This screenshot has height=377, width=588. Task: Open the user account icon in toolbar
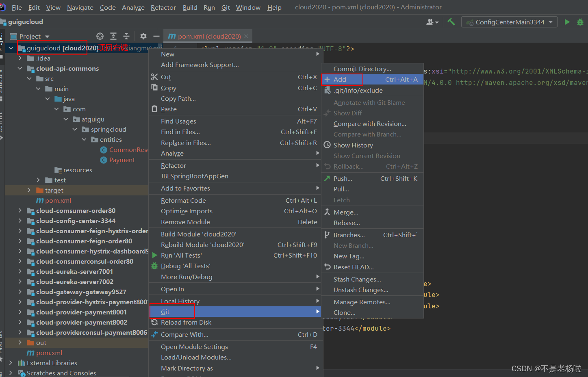432,22
